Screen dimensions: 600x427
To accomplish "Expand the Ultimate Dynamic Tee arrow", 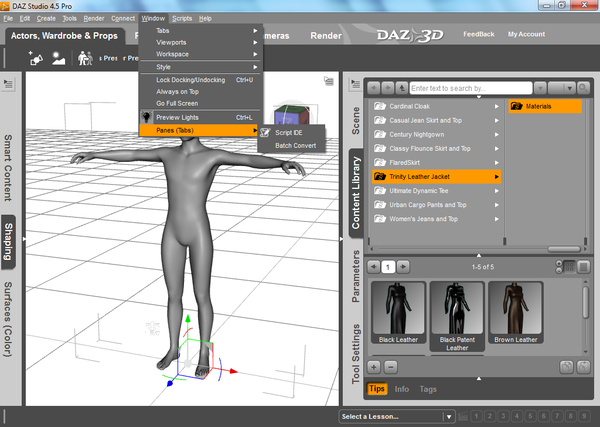I will pyautogui.click(x=496, y=191).
